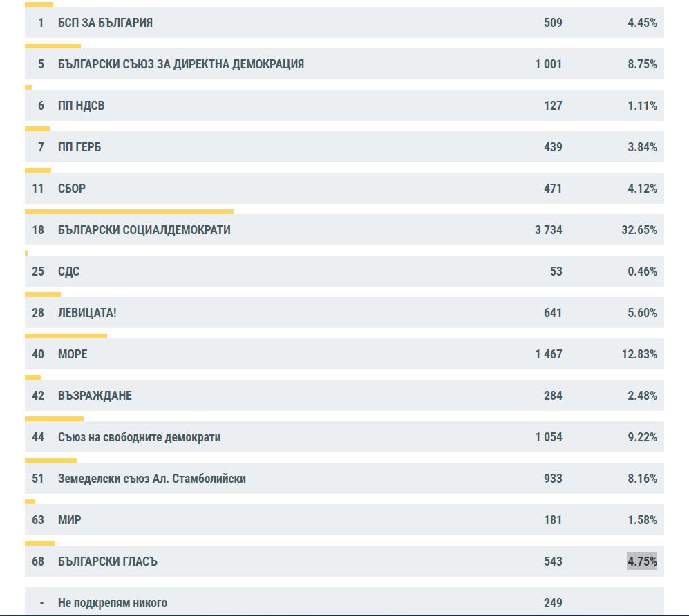Select the СБОР party name
The height and width of the screenshot is (616, 689).
click(x=72, y=189)
